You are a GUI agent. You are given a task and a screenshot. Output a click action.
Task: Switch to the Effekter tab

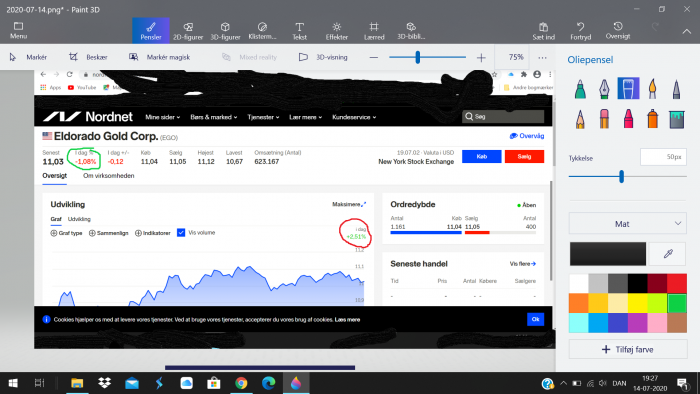[337, 31]
